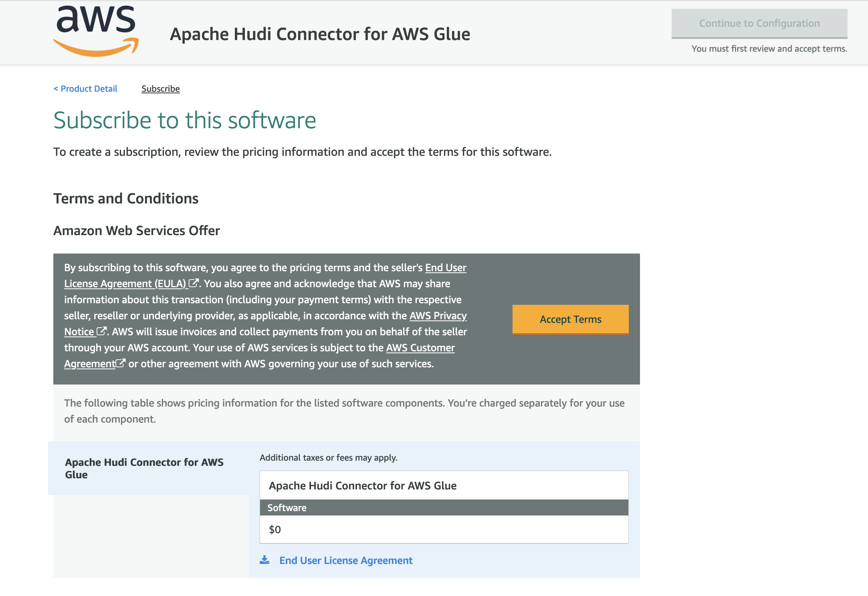Click the page title Apache Hudi Connector header

click(320, 34)
